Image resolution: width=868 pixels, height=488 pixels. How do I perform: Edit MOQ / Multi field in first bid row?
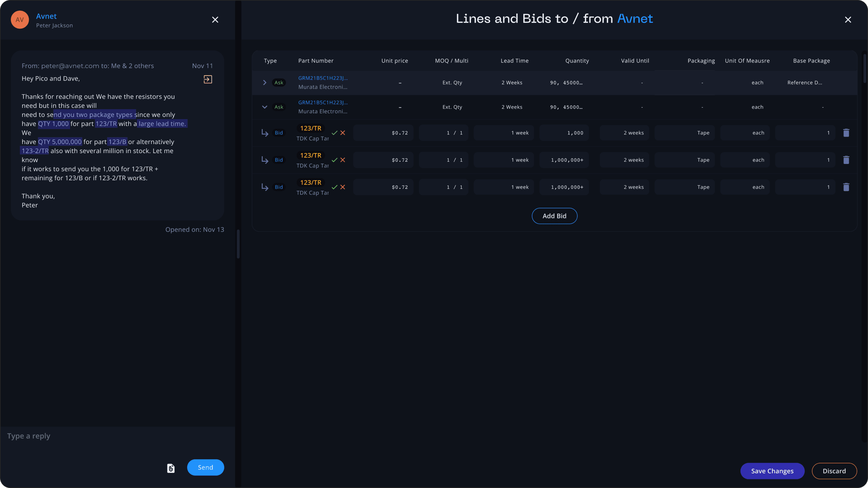pyautogui.click(x=443, y=133)
